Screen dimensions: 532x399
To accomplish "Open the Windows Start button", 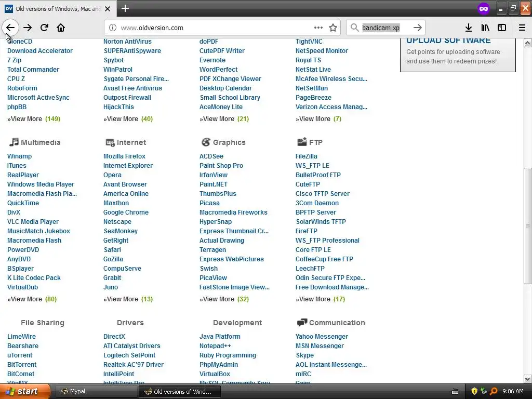I will 25,391.
